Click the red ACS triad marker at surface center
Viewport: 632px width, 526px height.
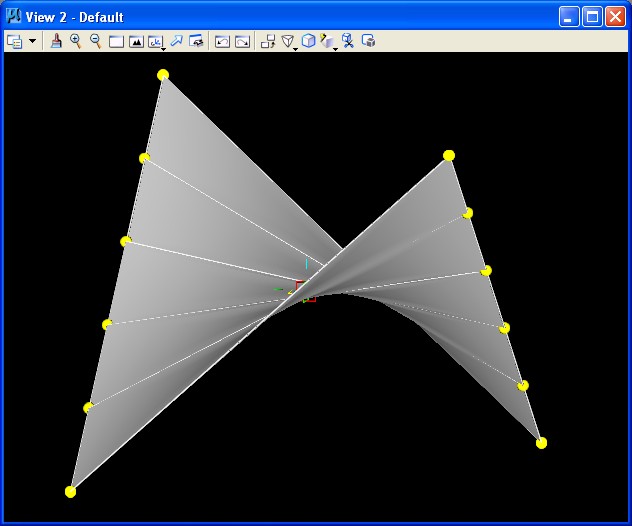pos(306,291)
